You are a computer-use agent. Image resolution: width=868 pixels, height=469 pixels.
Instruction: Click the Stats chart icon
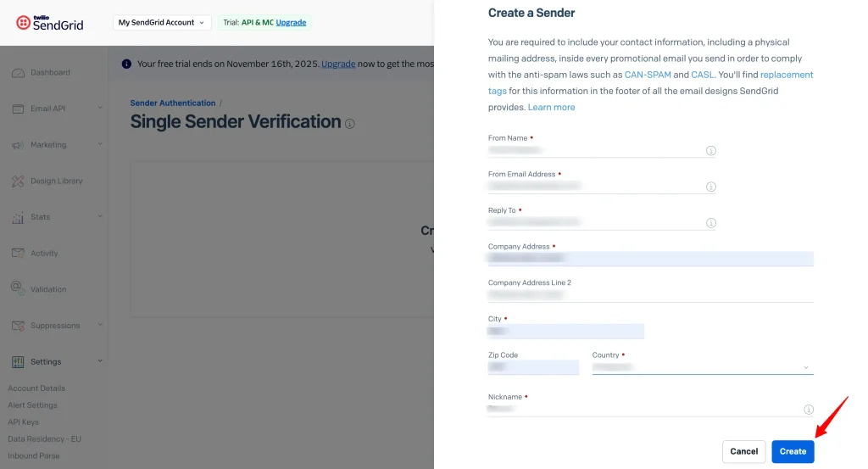point(18,217)
